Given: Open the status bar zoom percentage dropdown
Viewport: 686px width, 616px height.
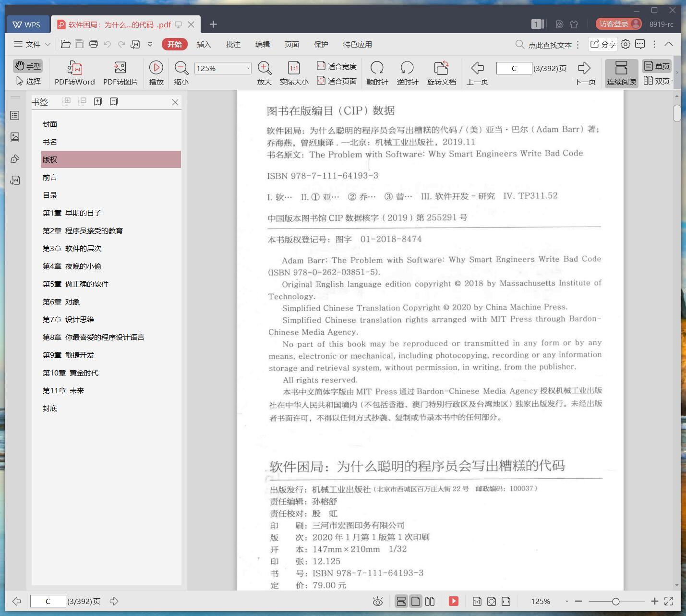Looking at the screenshot, I should 566,601.
